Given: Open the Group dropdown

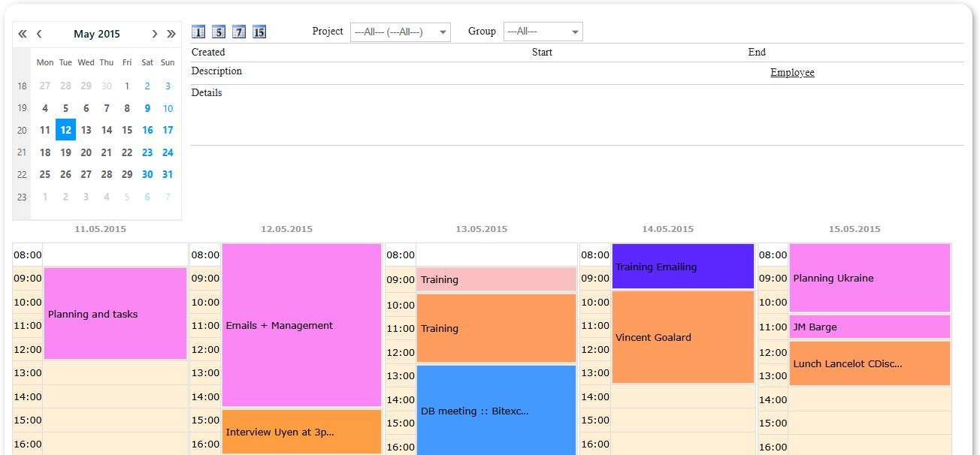Looking at the screenshot, I should (x=543, y=32).
